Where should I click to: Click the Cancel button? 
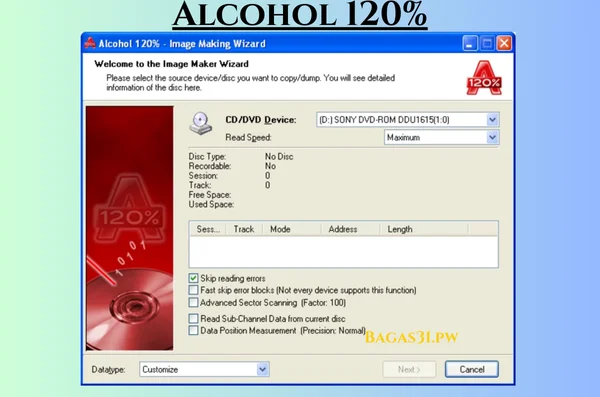(472, 369)
